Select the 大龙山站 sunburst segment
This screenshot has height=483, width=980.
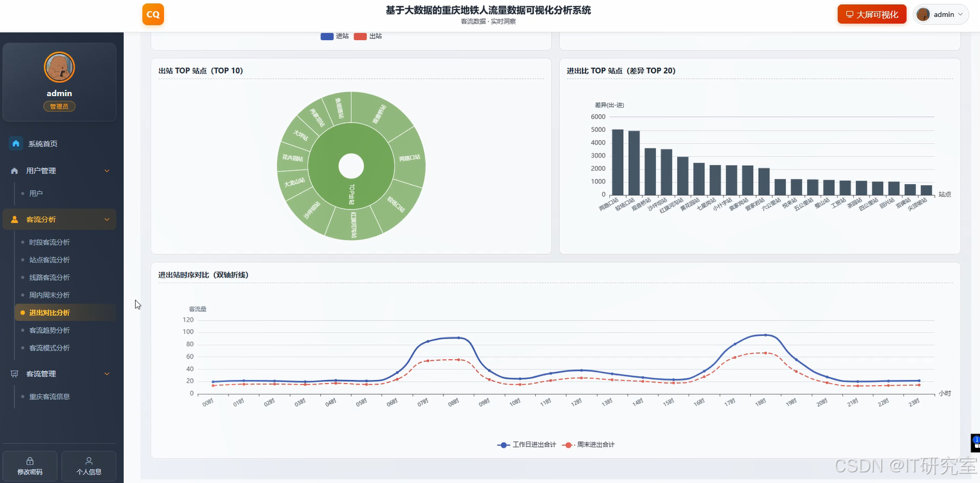[293, 183]
